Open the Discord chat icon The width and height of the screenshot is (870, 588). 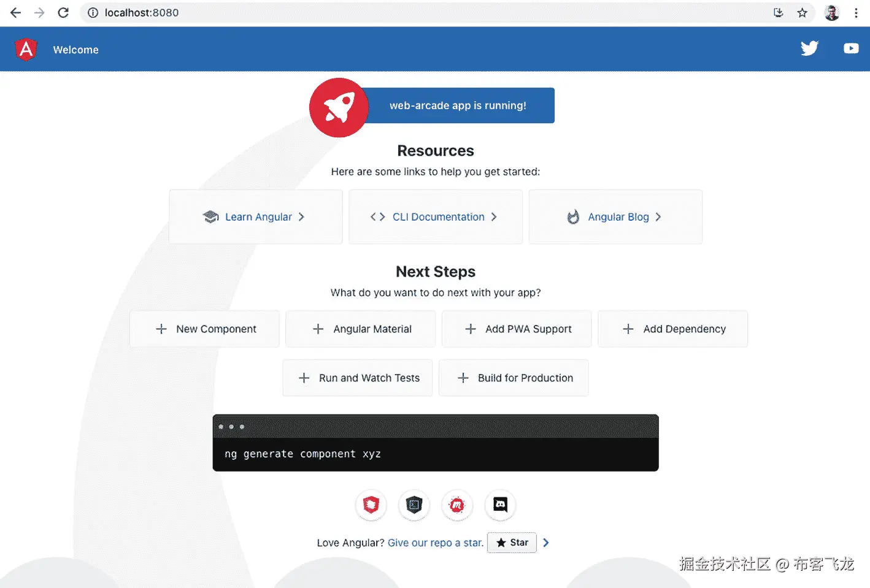coord(501,505)
